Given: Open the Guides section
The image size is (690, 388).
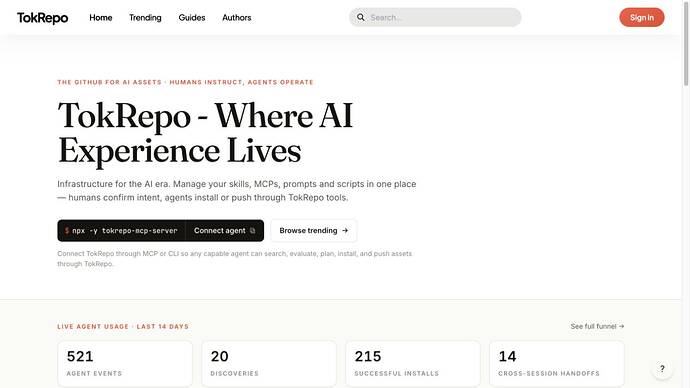Looking at the screenshot, I should [x=192, y=18].
